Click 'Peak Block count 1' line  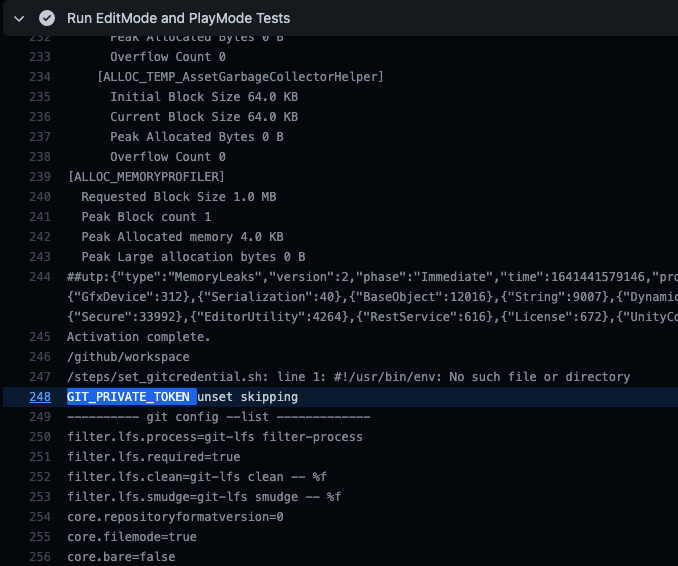pyautogui.click(x=146, y=217)
